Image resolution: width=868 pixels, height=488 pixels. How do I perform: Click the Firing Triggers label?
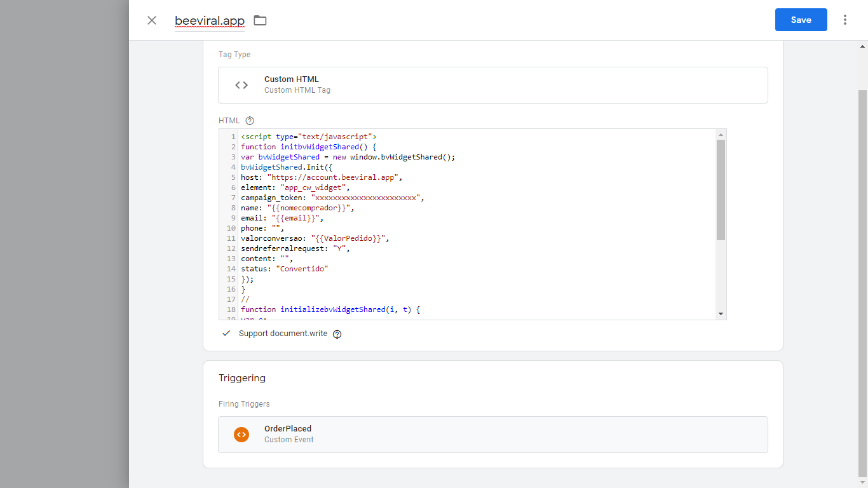click(244, 404)
